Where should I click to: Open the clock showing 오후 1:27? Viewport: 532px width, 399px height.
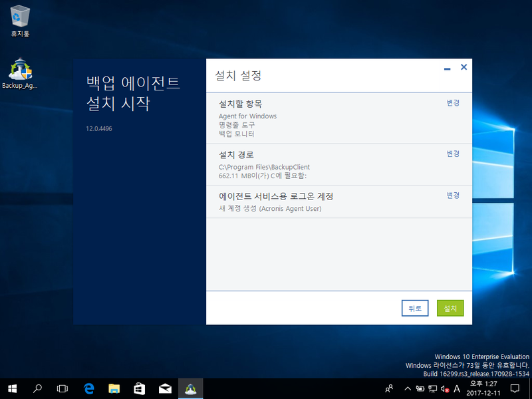click(483, 389)
